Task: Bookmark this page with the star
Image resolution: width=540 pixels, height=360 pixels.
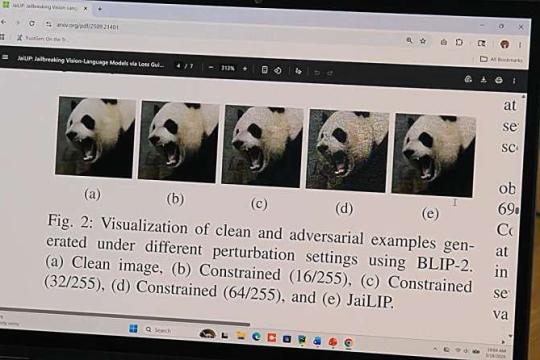Action: [x=423, y=41]
